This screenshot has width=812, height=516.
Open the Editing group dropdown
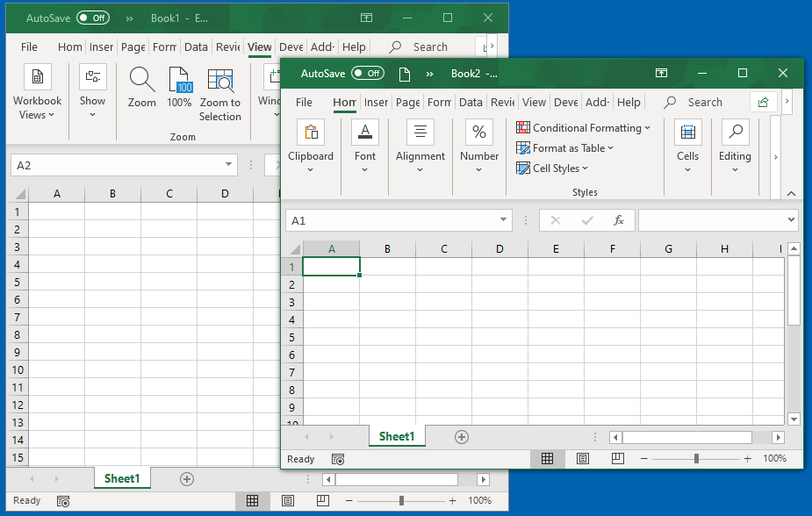(735, 168)
